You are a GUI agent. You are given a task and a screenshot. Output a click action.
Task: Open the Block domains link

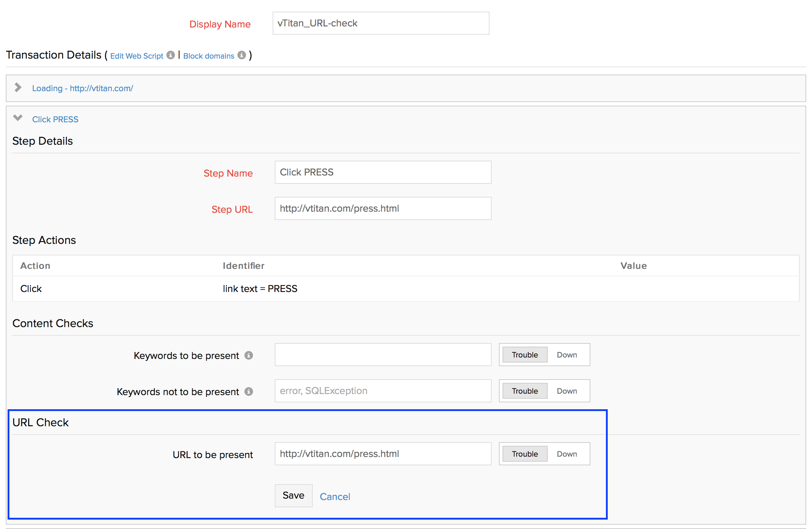click(209, 56)
